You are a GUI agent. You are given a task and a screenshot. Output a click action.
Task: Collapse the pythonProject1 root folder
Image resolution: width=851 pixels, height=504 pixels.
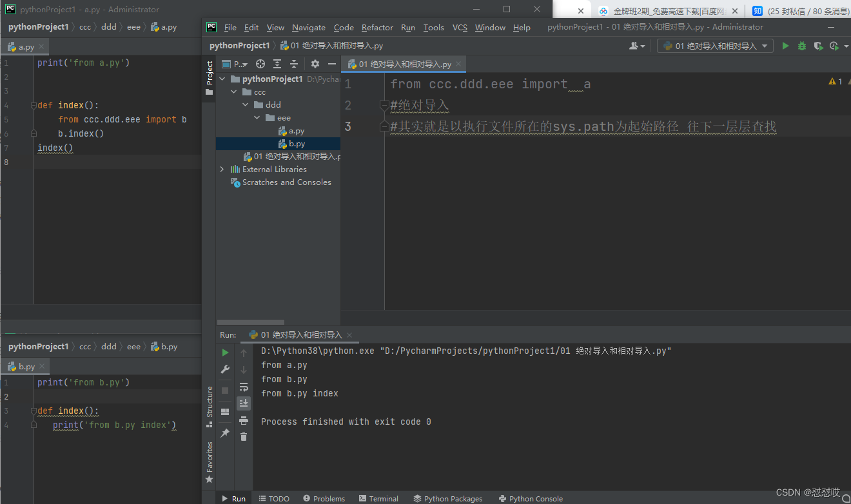(223, 79)
